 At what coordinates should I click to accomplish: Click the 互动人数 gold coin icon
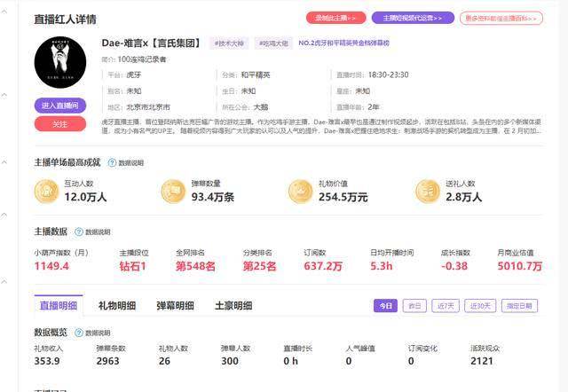pyautogui.click(x=46, y=191)
